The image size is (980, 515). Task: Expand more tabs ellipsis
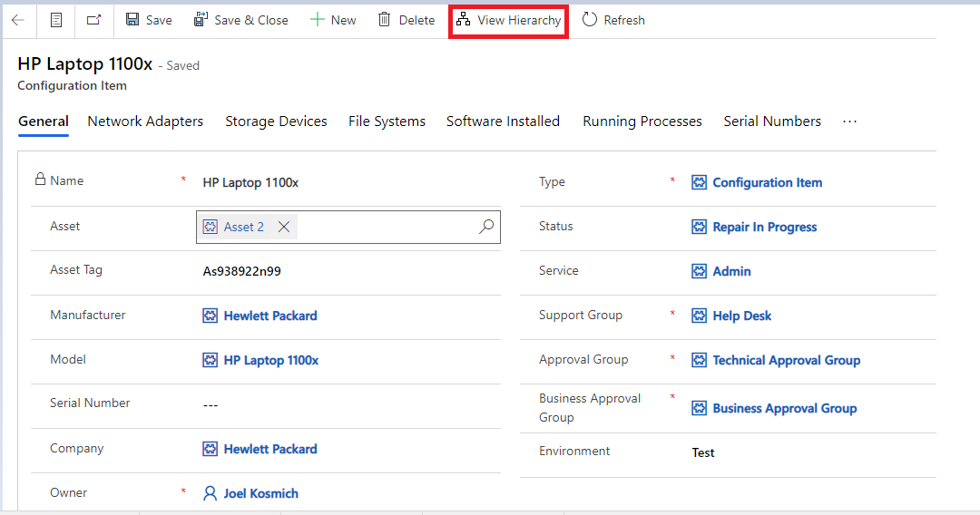849,121
